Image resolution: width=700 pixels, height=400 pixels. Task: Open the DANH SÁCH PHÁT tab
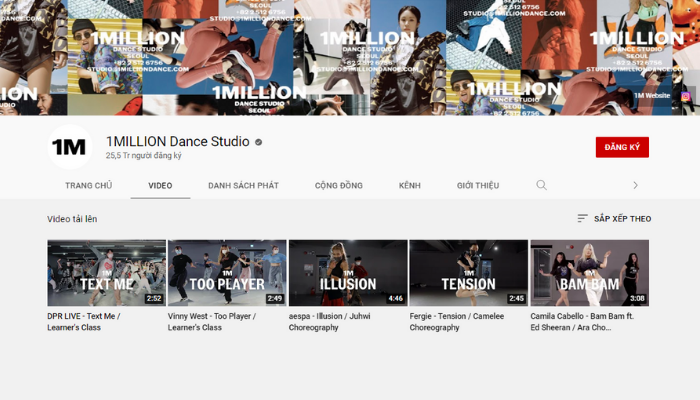(x=243, y=185)
